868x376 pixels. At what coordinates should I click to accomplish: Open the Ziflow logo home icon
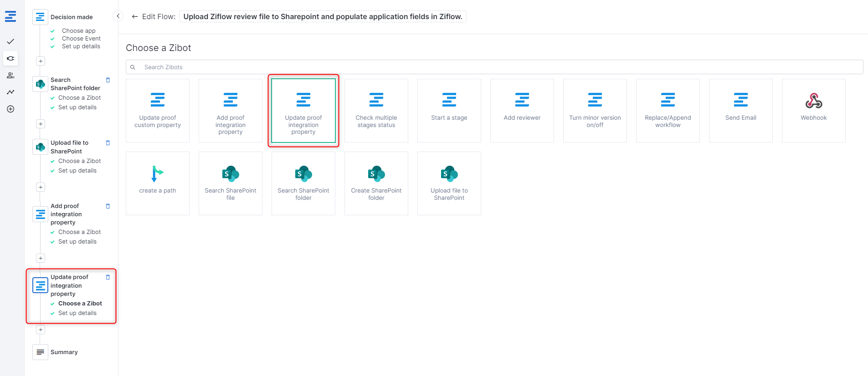pyautogui.click(x=10, y=17)
